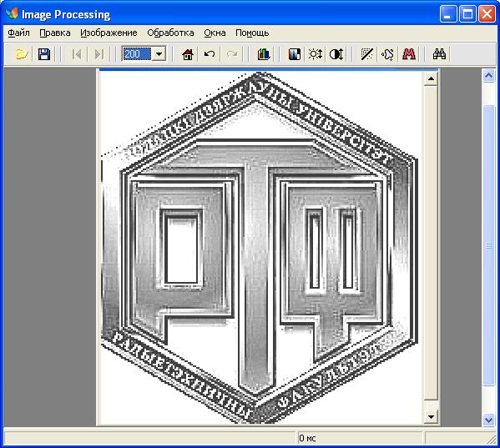Open the Правка menu
500x448 pixels.
(55, 33)
